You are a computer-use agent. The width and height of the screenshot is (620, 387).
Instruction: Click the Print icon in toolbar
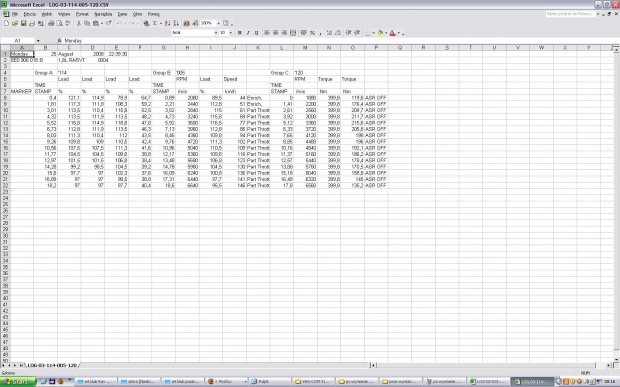click(x=51, y=23)
